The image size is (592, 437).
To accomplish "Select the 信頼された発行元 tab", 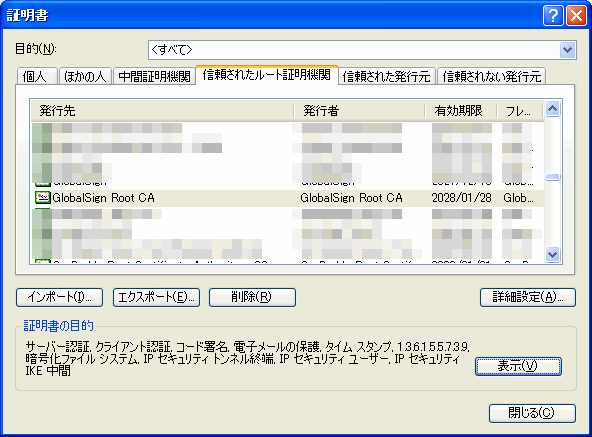I will 387,76.
